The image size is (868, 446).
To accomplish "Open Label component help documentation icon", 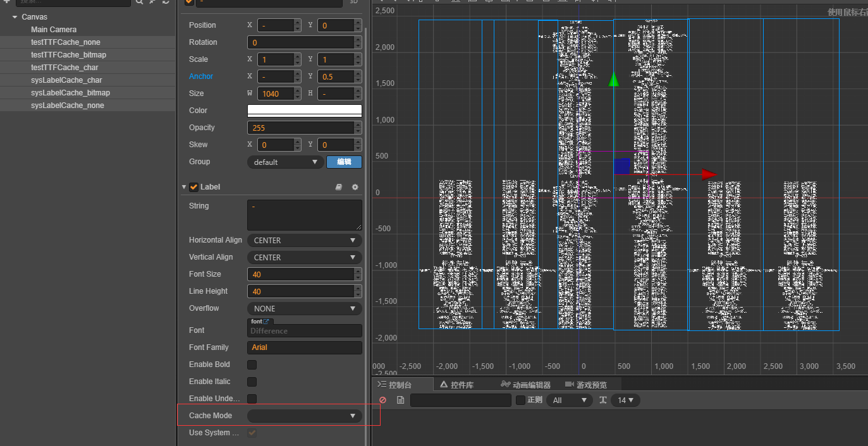I will [x=338, y=187].
